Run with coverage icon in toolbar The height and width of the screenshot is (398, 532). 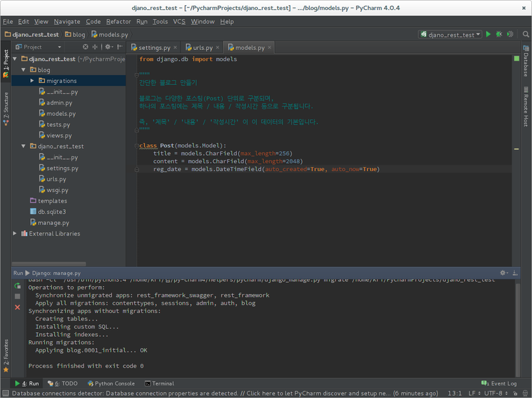[510, 34]
